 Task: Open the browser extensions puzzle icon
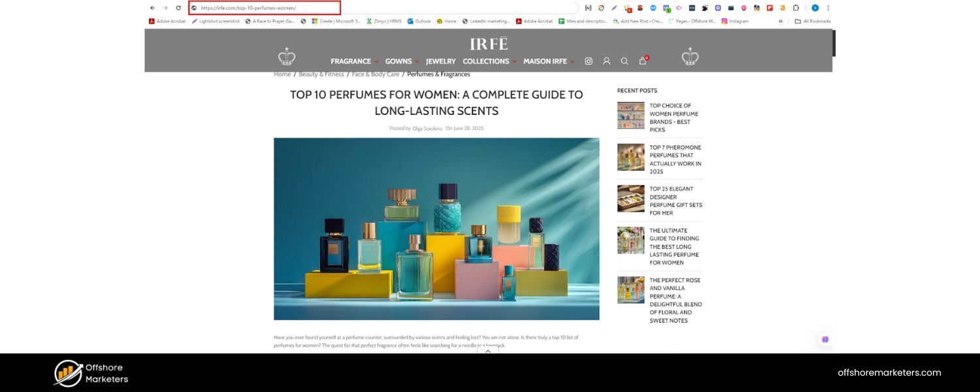[796, 8]
